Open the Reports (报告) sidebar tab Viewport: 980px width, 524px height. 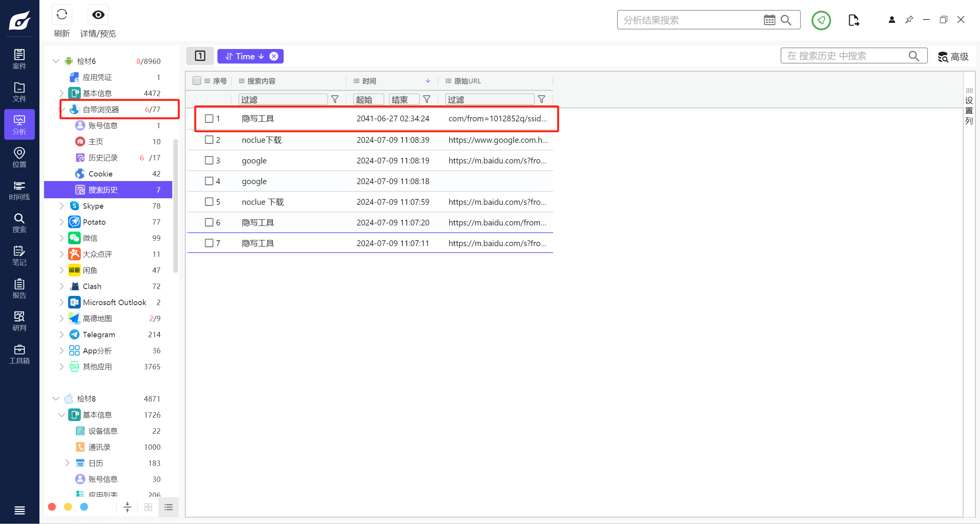[19, 289]
